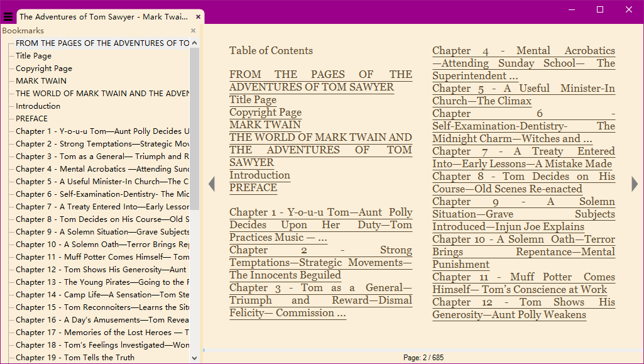Jump to Chapter 11 bookmark
This screenshot has width=644, height=364.
click(x=102, y=256)
